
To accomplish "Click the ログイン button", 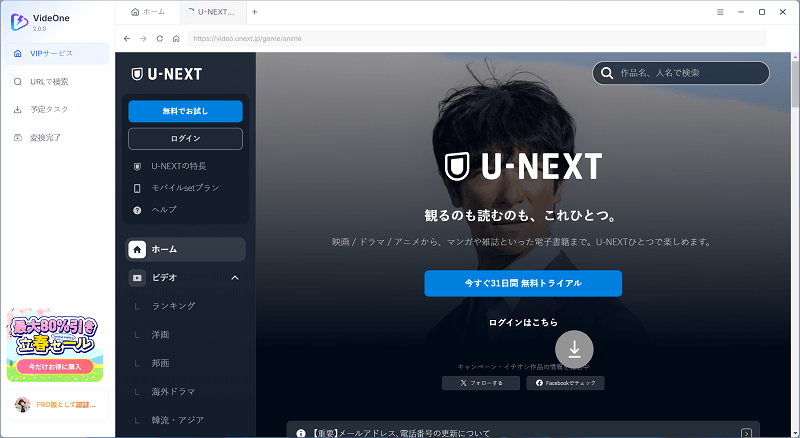I will point(185,139).
